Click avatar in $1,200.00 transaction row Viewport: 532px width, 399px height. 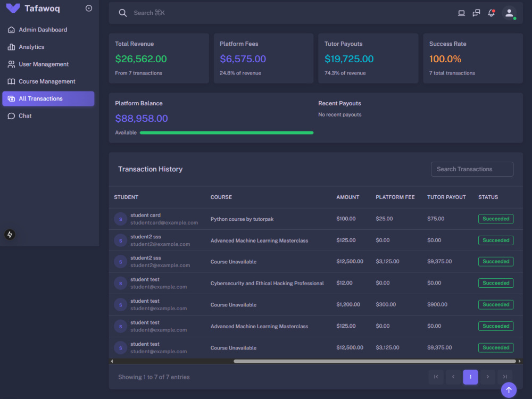click(120, 305)
